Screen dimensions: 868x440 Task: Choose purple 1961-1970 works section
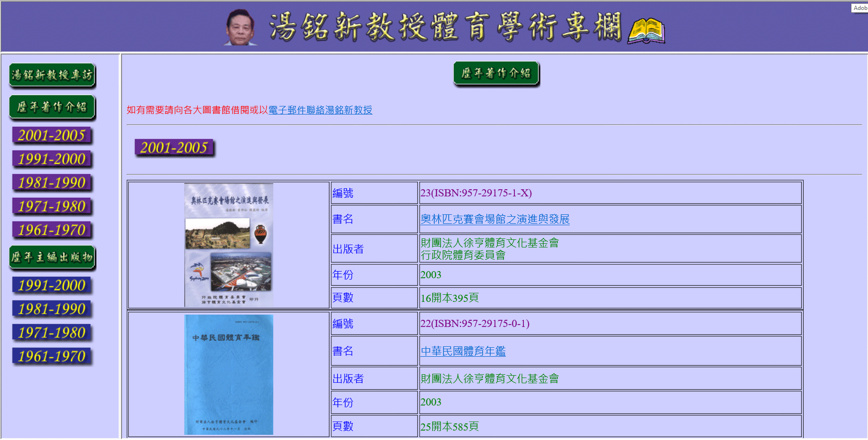pyautogui.click(x=52, y=230)
